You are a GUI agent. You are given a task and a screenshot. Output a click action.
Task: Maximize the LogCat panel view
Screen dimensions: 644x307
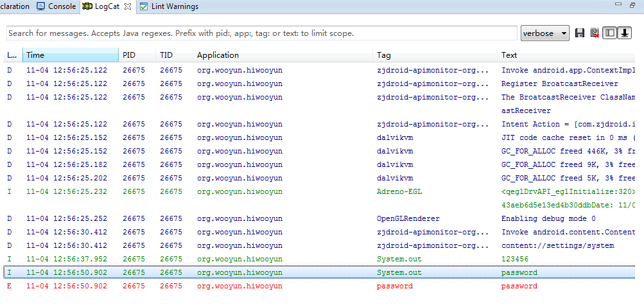click(x=632, y=5)
